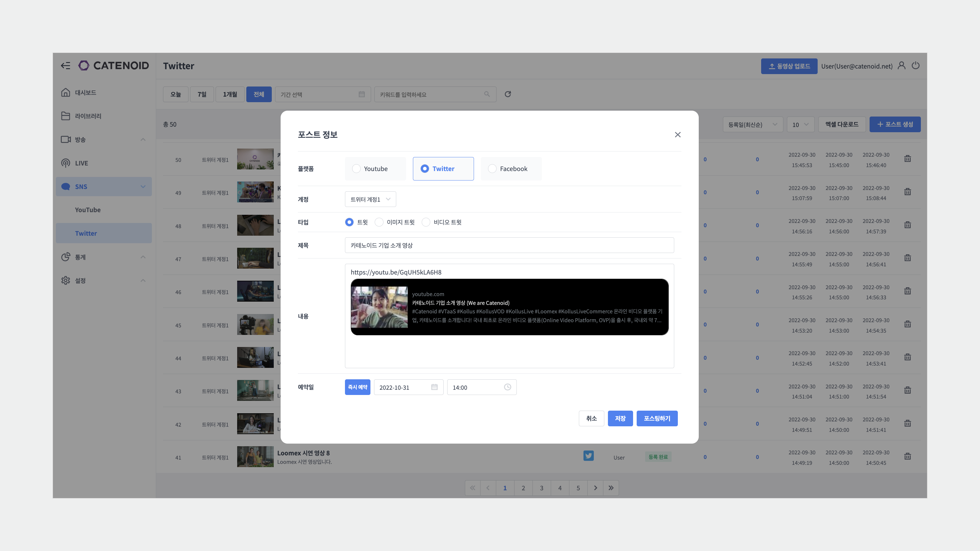Click the refresh icon next to keyword search
Screen dimensions: 980x551
[508, 94]
